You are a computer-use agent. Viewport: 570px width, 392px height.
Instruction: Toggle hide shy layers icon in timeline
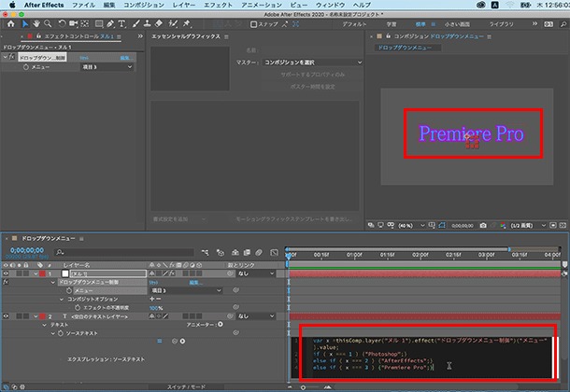point(235,252)
